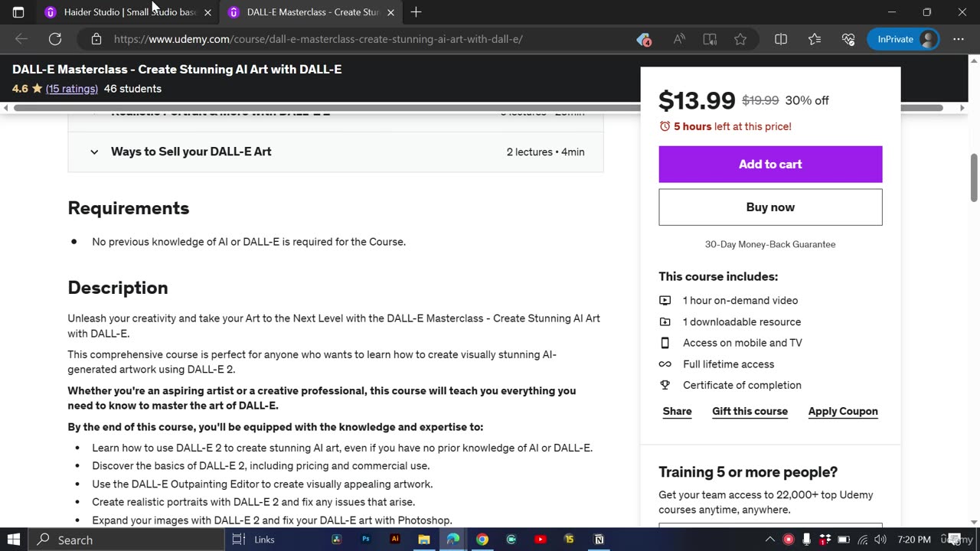The width and height of the screenshot is (980, 551).
Task: Activate the Read aloud icon
Action: coord(679,39)
